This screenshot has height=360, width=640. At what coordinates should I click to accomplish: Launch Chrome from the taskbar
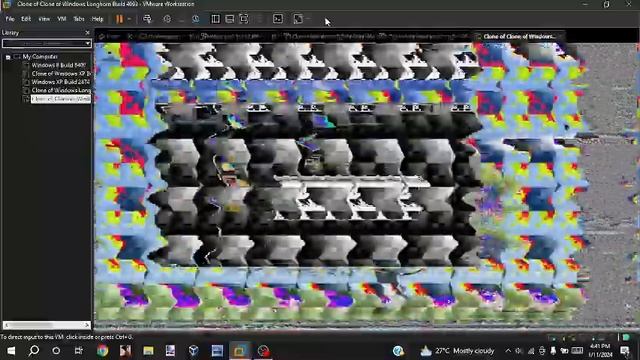click(x=102, y=351)
